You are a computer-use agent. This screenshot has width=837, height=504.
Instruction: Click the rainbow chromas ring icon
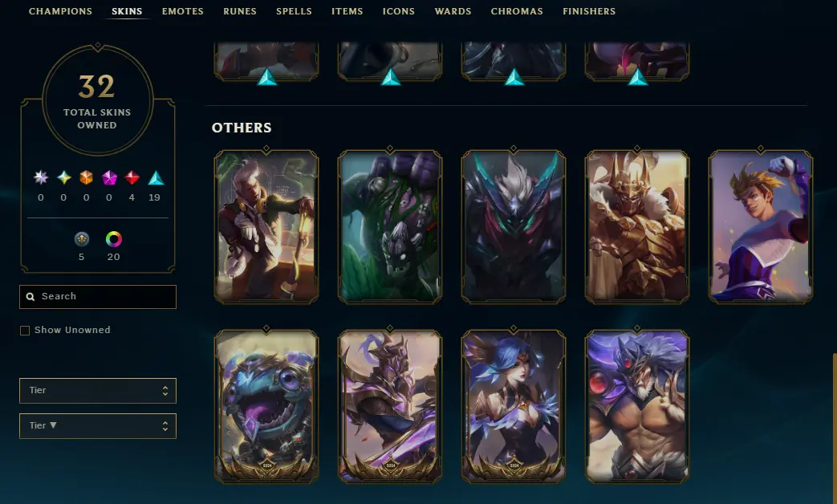click(114, 239)
